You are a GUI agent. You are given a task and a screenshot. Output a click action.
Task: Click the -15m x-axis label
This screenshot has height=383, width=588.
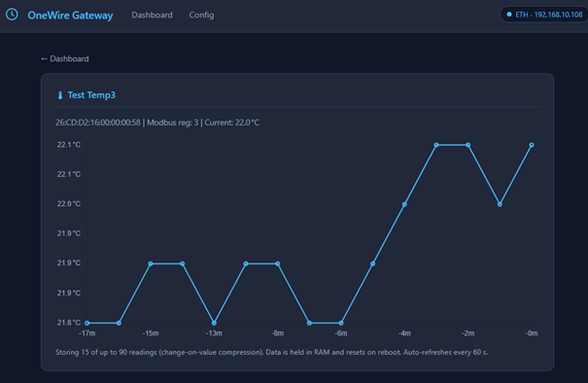click(151, 333)
